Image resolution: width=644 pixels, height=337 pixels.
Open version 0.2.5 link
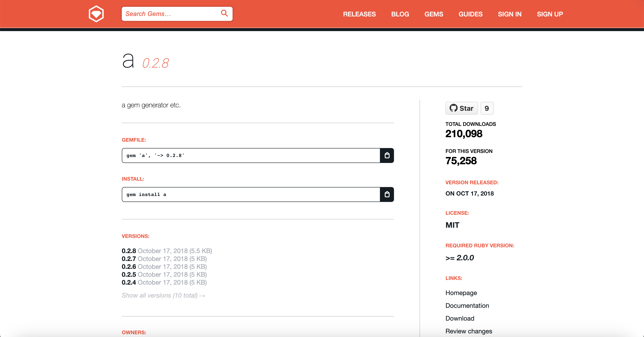pyautogui.click(x=129, y=275)
